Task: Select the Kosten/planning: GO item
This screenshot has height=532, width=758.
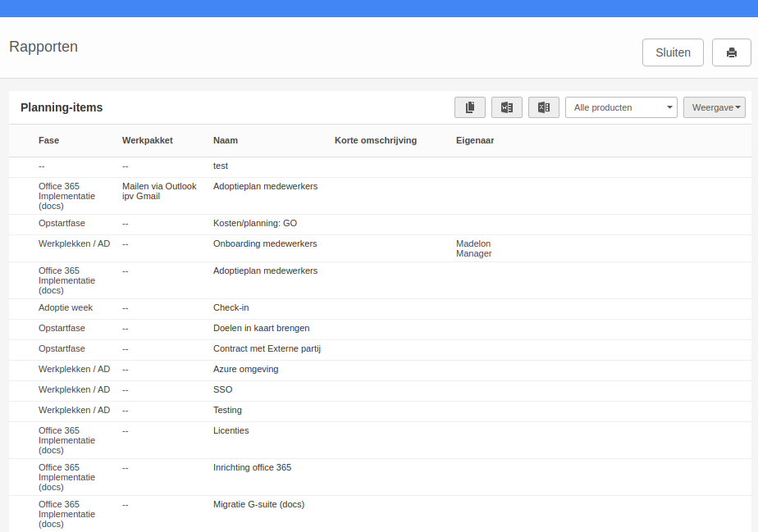Action: (x=255, y=223)
